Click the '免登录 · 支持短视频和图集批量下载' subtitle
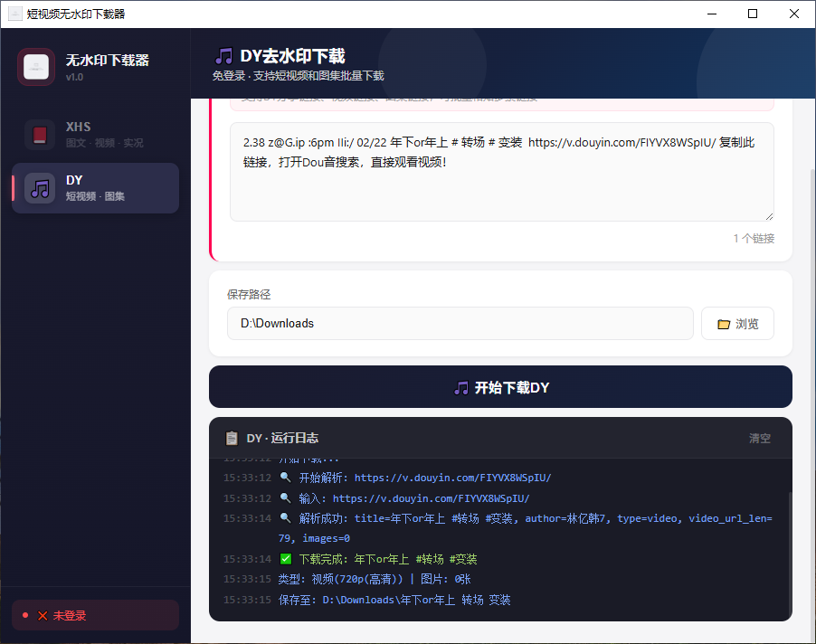Screen dimensions: 816x644 click(x=298, y=76)
